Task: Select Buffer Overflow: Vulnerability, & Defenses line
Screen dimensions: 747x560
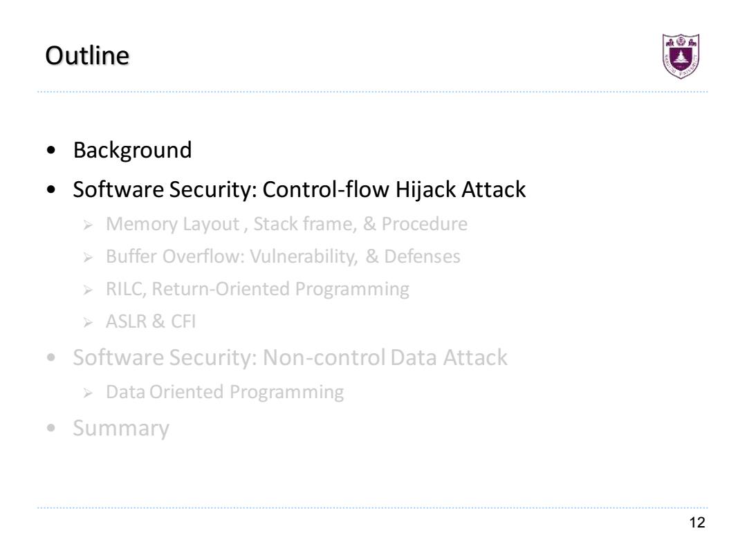Action: pyautogui.click(x=283, y=256)
